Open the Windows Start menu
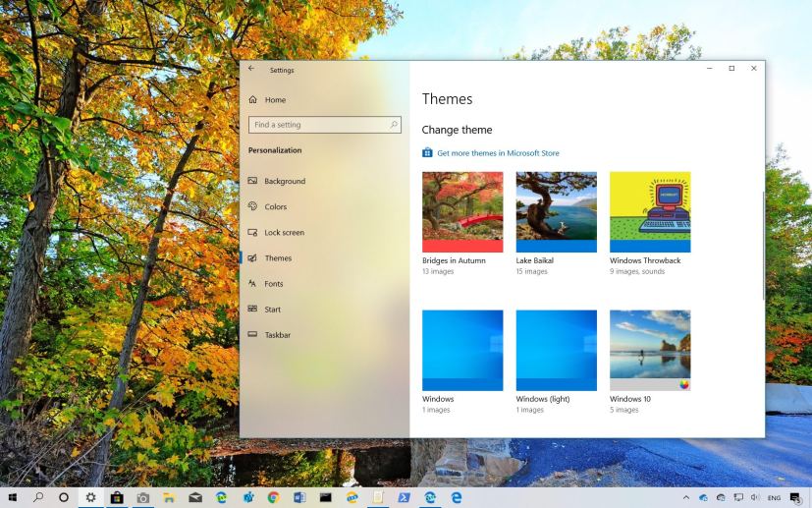The width and height of the screenshot is (812, 508). click(x=13, y=497)
